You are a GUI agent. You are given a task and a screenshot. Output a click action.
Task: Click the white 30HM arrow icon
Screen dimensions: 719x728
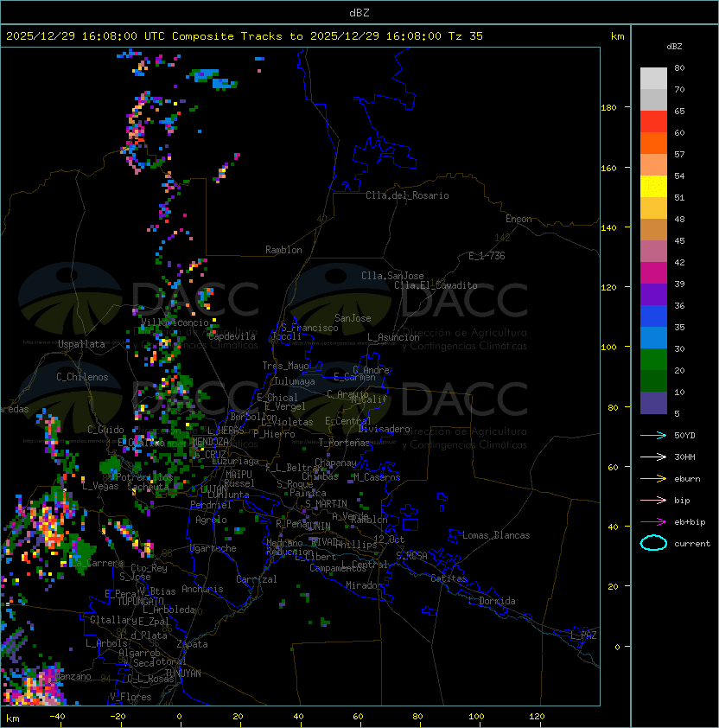(653, 457)
